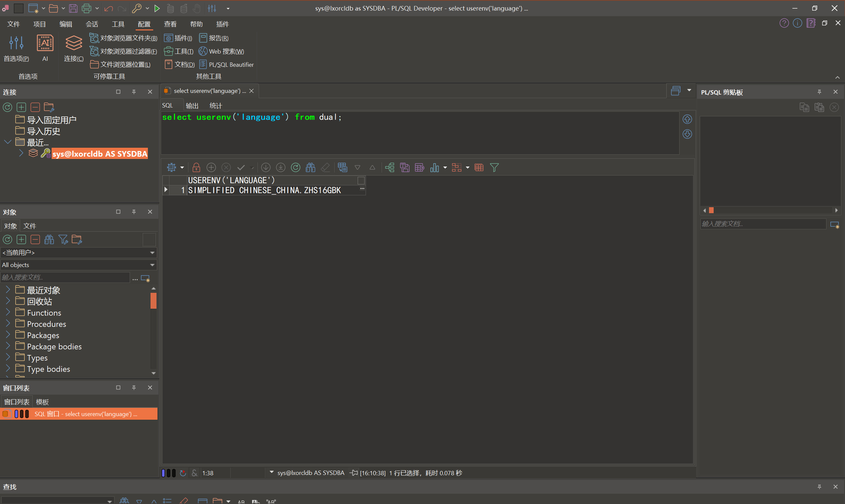The width and height of the screenshot is (845, 504).
Task: Open the AI configuration icon
Action: pyautogui.click(x=45, y=44)
